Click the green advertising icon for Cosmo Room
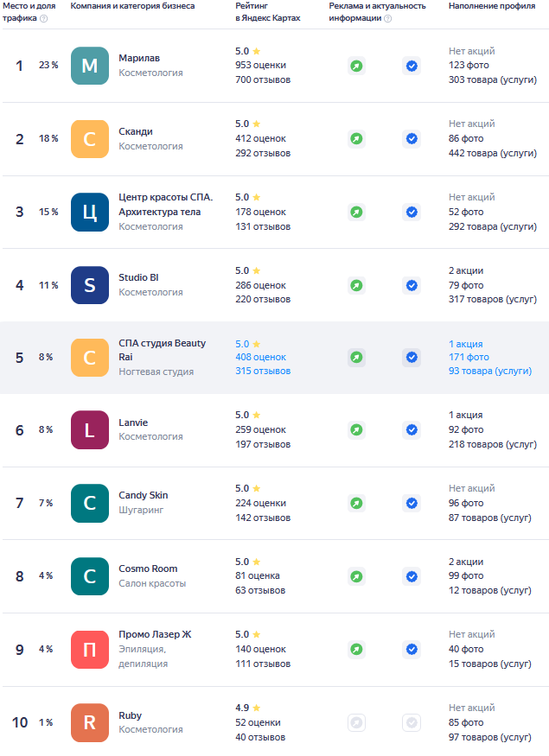 coord(356,576)
